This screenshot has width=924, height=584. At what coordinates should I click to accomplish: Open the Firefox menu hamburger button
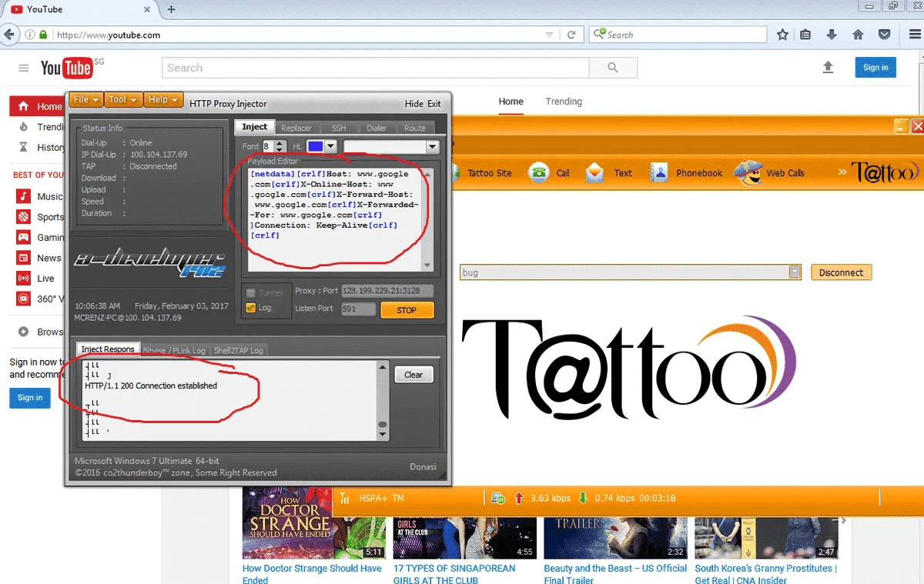913,35
